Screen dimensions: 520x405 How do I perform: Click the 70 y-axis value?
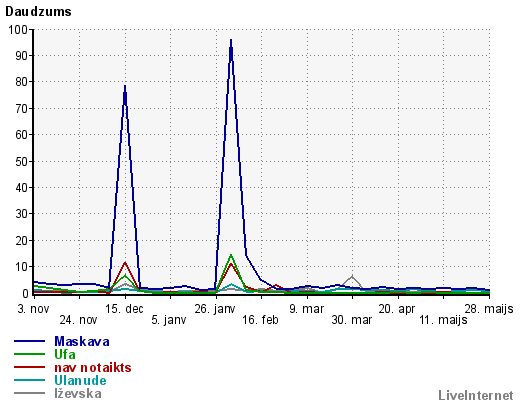click(x=21, y=109)
